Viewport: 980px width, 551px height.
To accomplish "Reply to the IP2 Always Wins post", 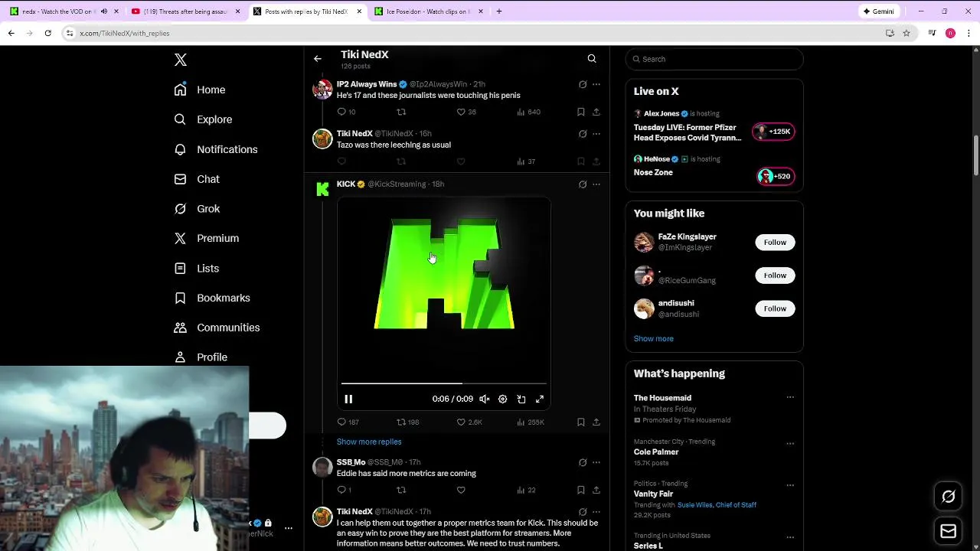I will coord(346,112).
